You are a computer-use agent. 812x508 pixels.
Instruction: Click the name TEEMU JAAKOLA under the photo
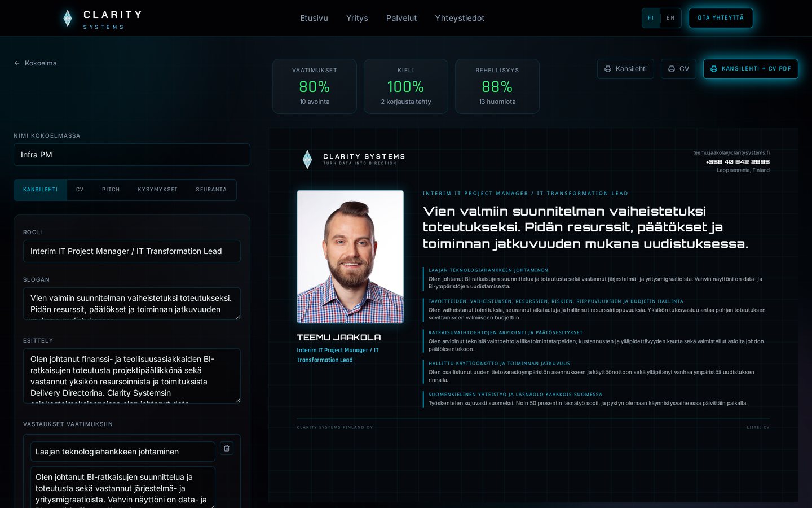coord(339,338)
